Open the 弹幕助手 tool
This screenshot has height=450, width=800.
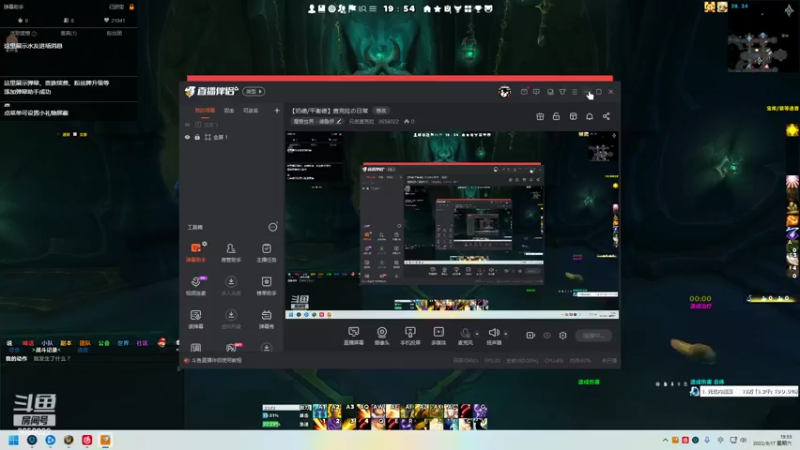(195, 252)
